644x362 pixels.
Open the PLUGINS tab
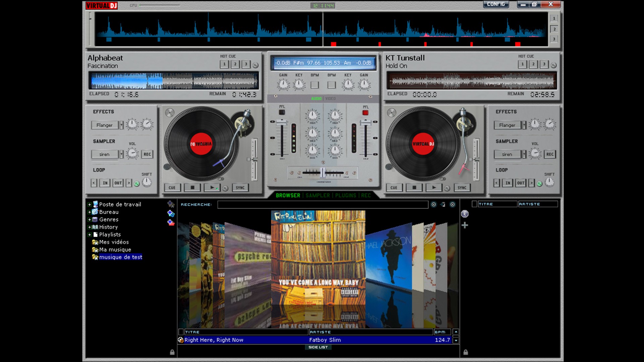[345, 195]
